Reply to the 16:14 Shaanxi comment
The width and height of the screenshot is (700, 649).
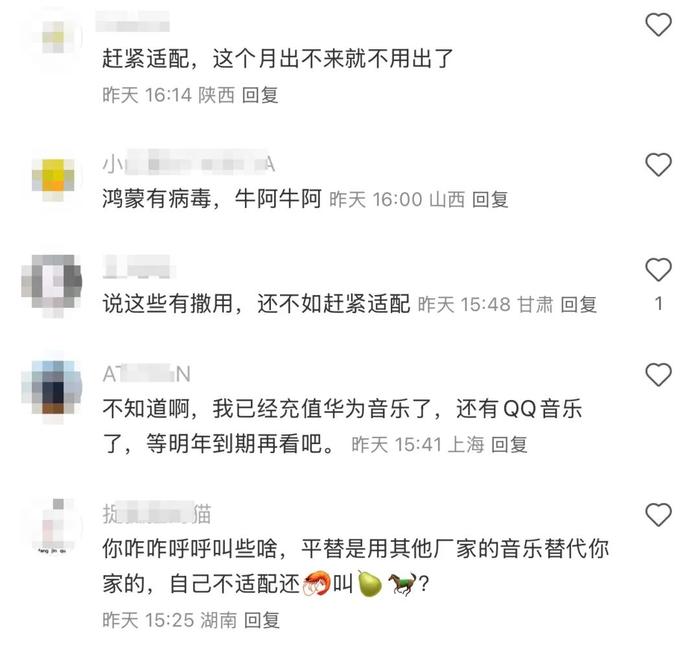coord(260,95)
